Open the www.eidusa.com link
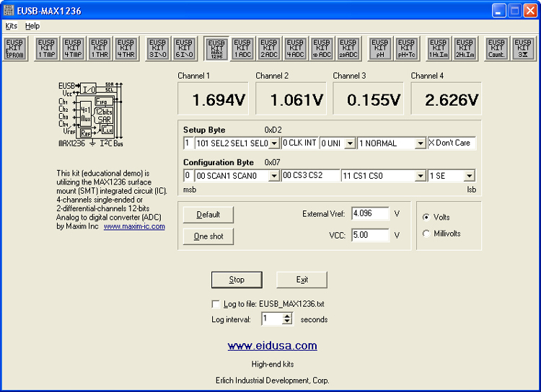The width and height of the screenshot is (541, 392). 272,345
